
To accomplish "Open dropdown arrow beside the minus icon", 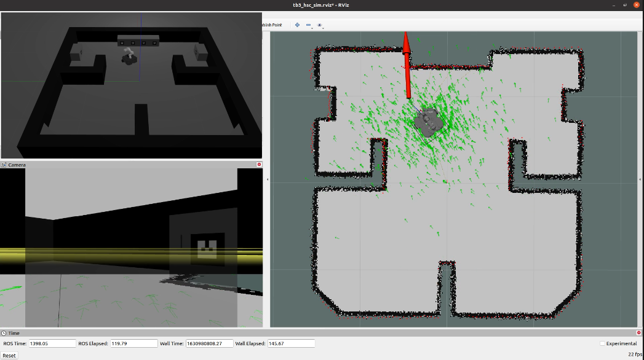I will [312, 27].
